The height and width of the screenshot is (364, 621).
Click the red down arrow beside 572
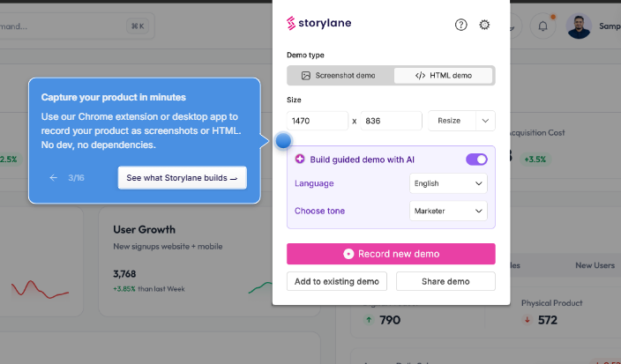tap(527, 320)
